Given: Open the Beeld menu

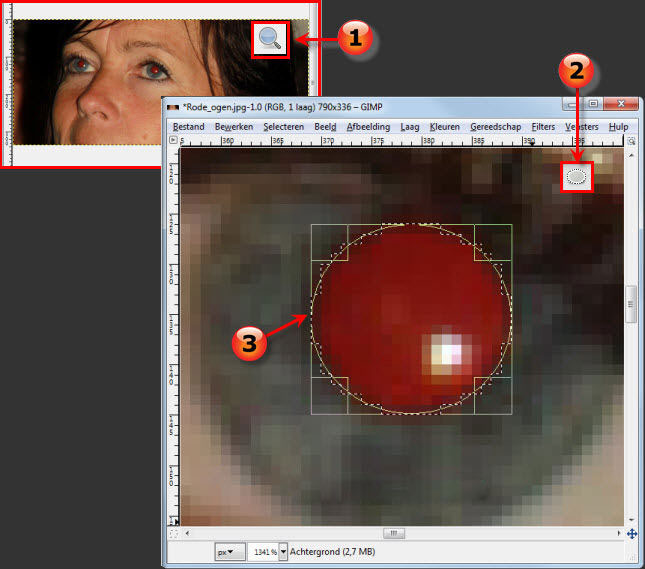Looking at the screenshot, I should coord(325,127).
